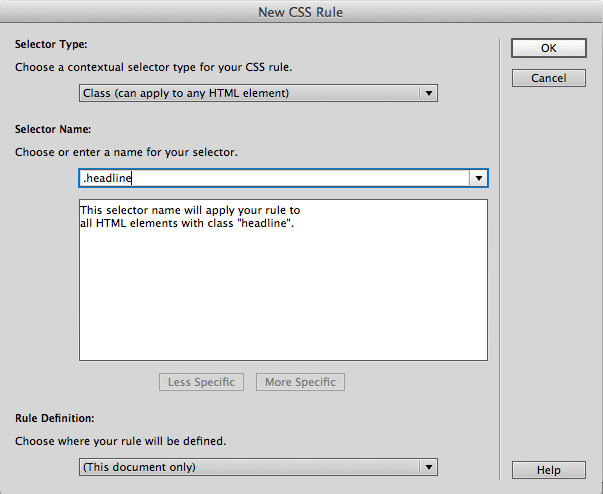Viewport: 603px width, 494px height.
Task: Click into the .headline selector name field
Action: [270, 178]
